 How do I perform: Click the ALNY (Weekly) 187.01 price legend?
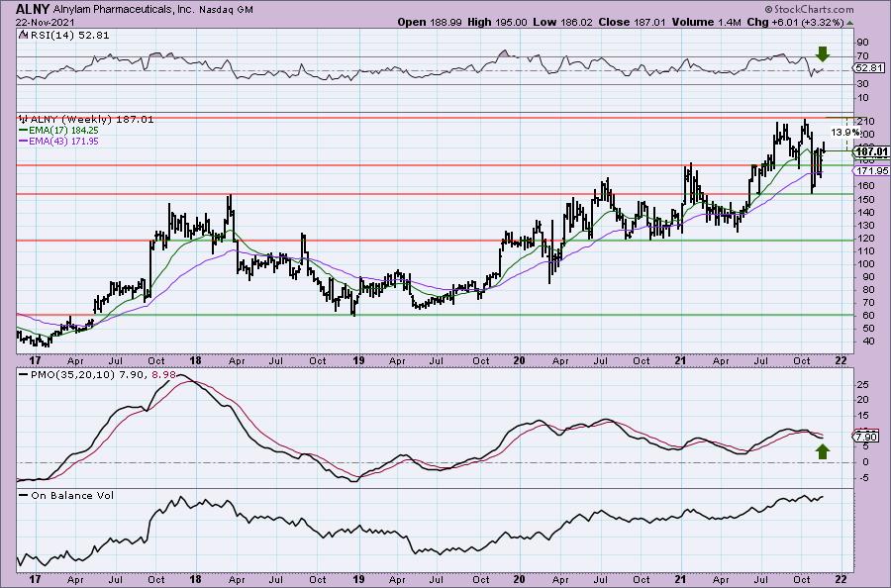pos(86,120)
